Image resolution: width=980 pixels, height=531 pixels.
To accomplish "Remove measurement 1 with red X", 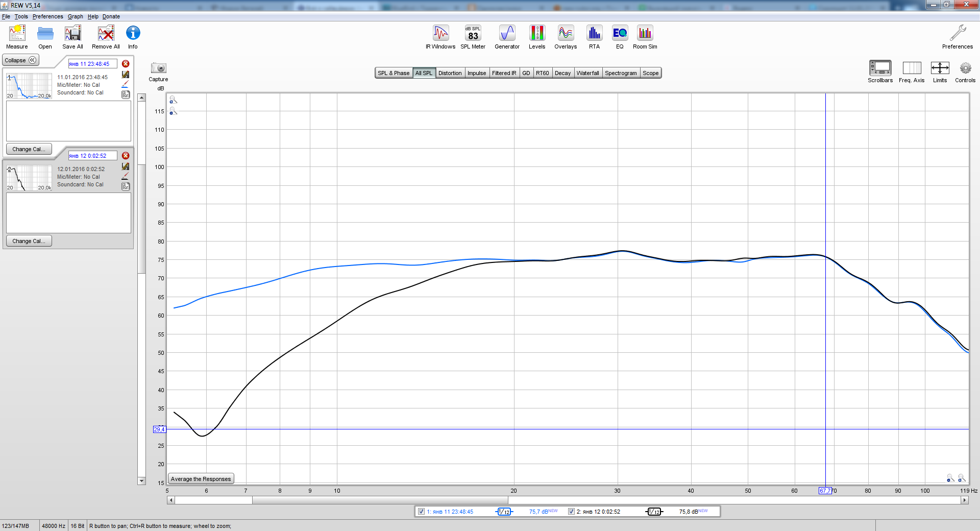I will click(126, 64).
